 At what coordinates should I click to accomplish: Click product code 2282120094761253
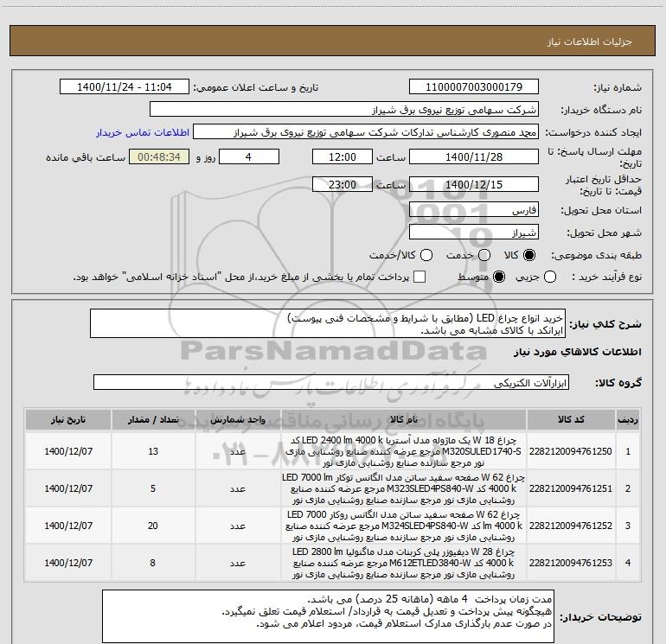point(571,563)
